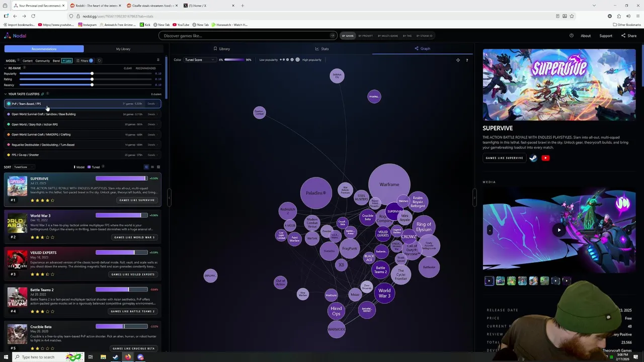Open Details for FPS / Co-op / Shooter cluster
The height and width of the screenshot is (362, 644).
[151, 155]
